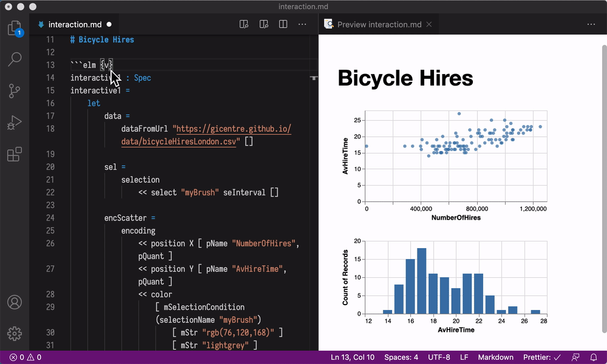
Task: Click the Split Editor icon
Action: point(283,24)
